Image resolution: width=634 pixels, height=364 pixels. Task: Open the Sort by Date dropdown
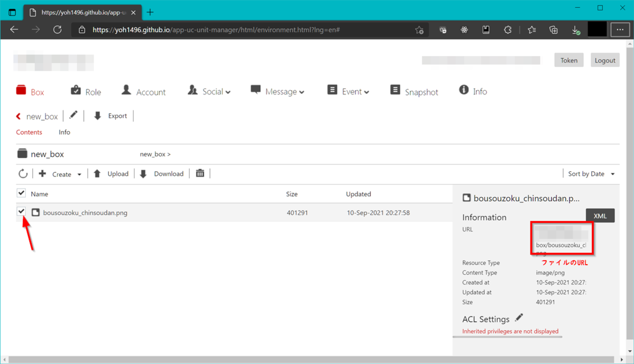591,174
